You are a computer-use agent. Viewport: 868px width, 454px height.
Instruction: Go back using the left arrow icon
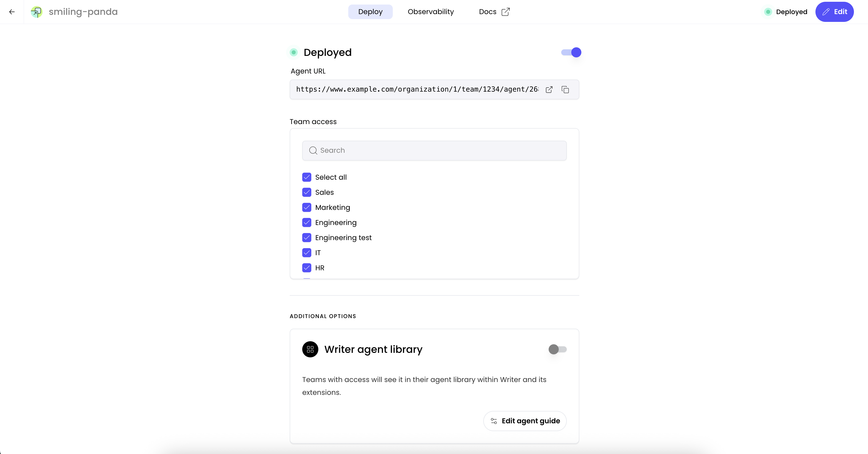click(x=12, y=12)
